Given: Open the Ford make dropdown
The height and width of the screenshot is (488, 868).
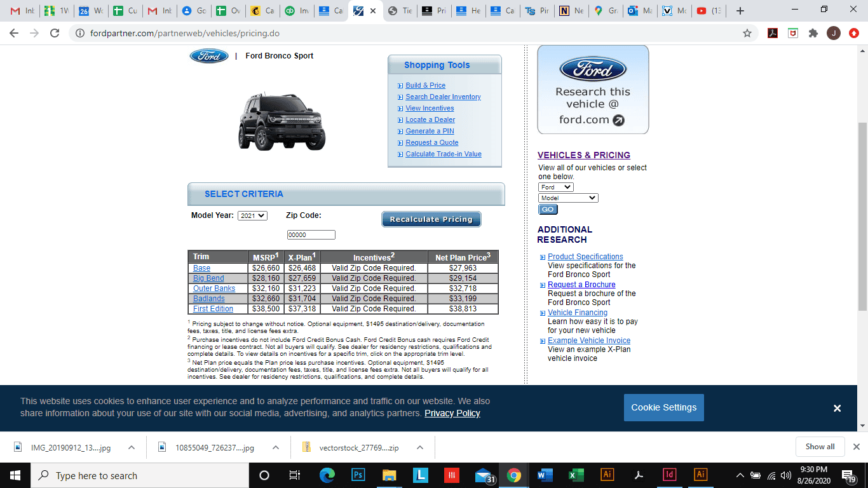Looking at the screenshot, I should tap(555, 187).
